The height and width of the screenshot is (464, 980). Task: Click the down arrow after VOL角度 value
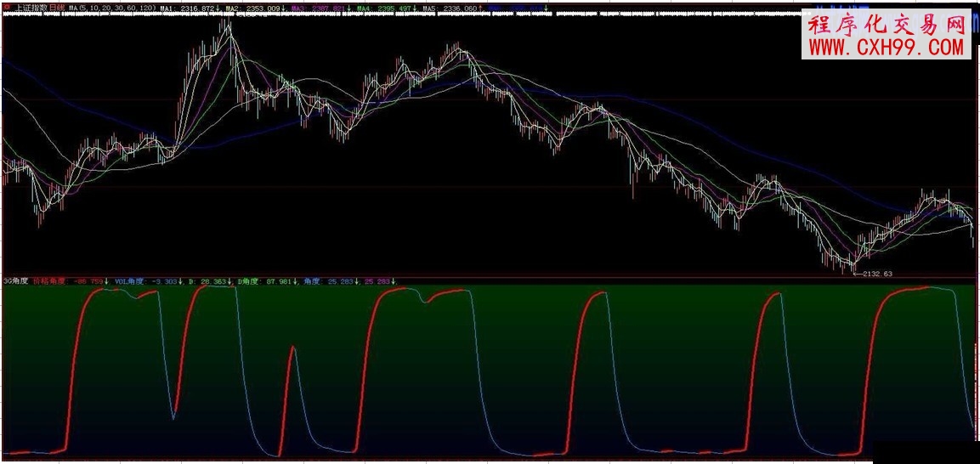180,280
